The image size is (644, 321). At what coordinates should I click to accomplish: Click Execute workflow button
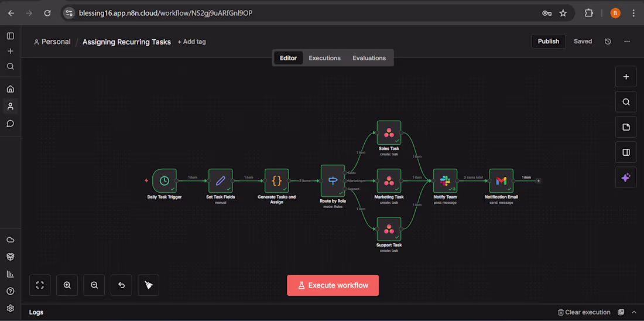tap(333, 285)
